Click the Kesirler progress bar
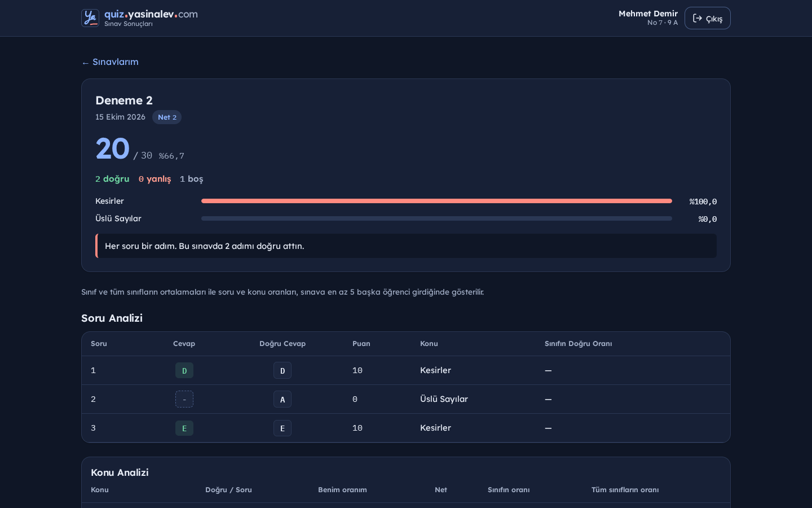This screenshot has height=508, width=812. click(x=436, y=201)
